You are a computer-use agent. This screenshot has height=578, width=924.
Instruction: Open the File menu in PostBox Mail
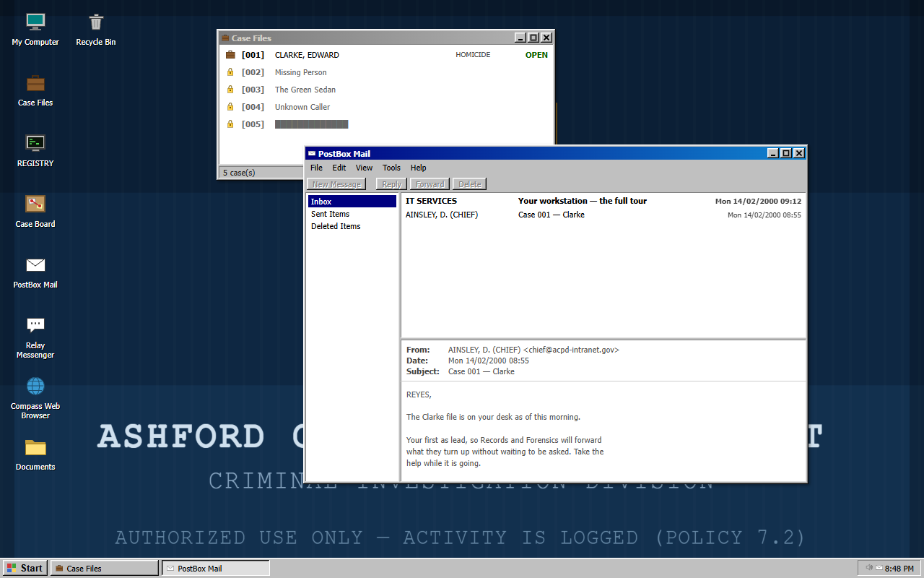click(316, 168)
